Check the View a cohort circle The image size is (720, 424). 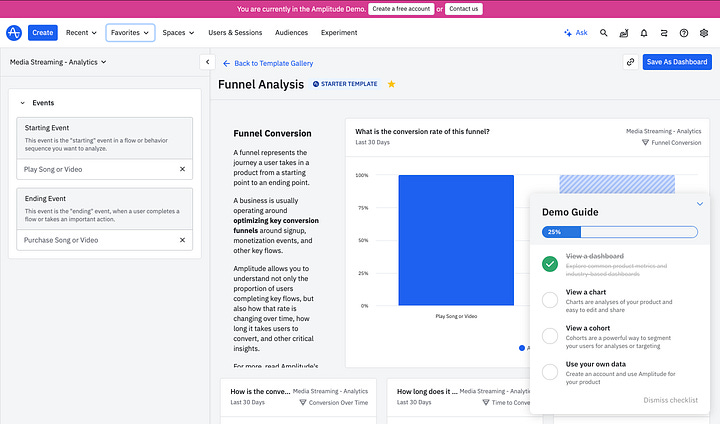550,336
